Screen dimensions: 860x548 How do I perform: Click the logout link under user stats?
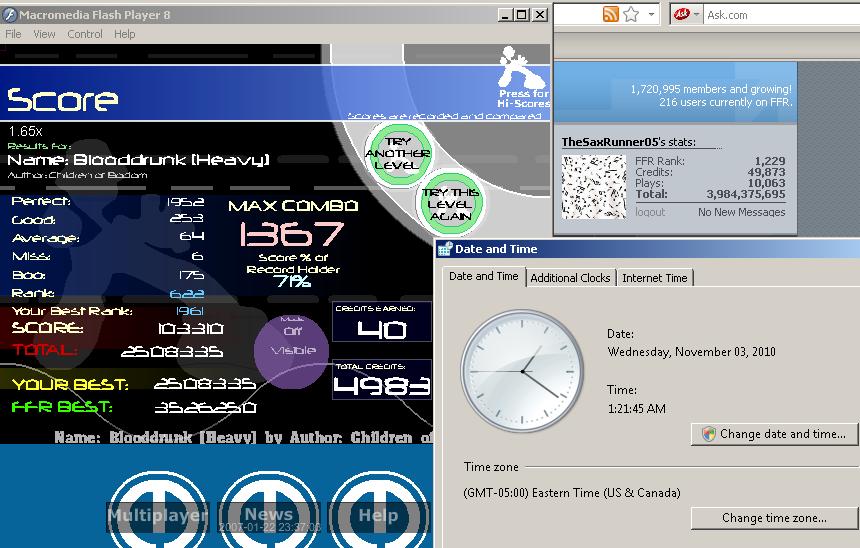click(x=650, y=212)
